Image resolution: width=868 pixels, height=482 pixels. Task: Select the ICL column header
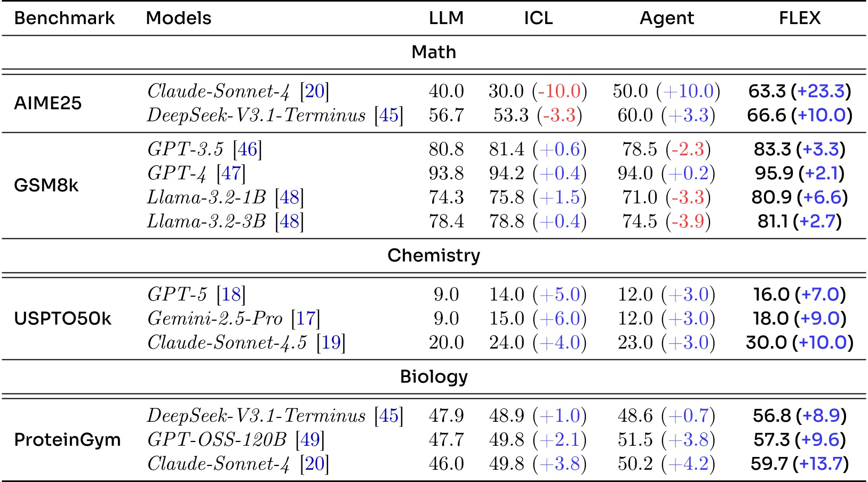coord(538,18)
